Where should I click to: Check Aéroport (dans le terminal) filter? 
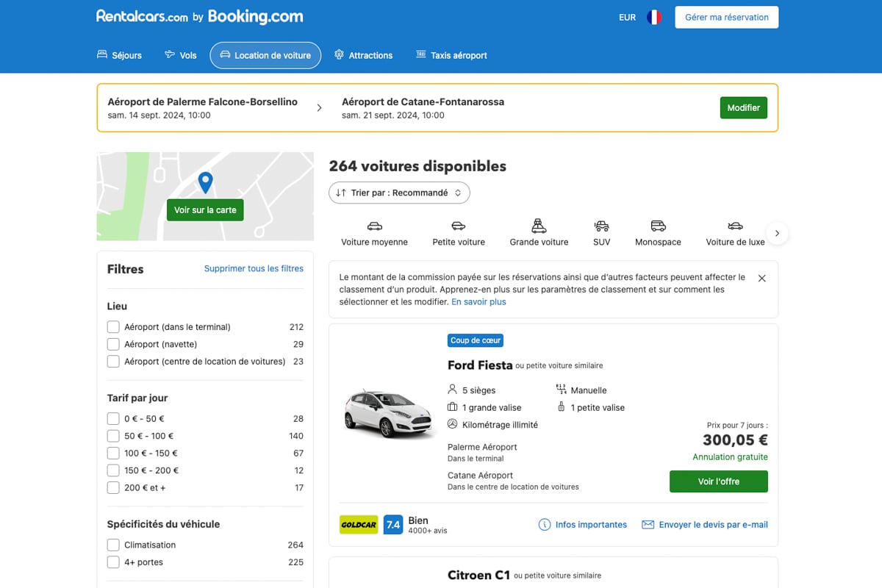[x=113, y=327]
